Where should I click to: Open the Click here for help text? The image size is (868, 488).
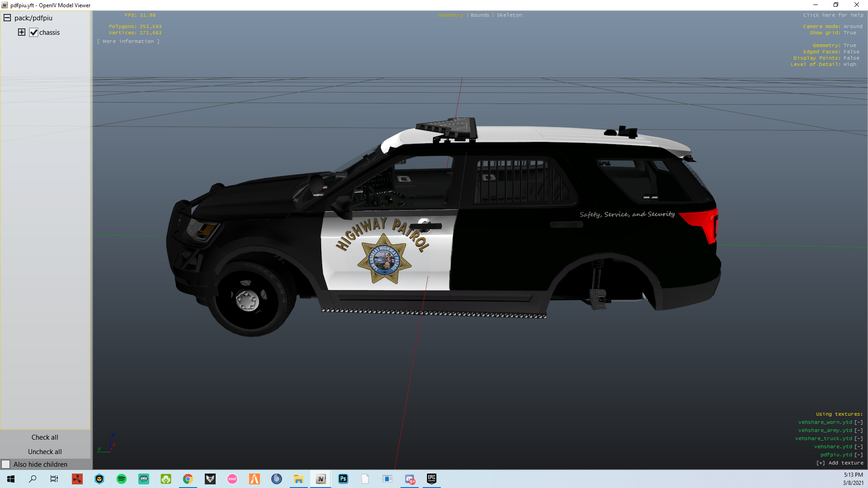[833, 15]
